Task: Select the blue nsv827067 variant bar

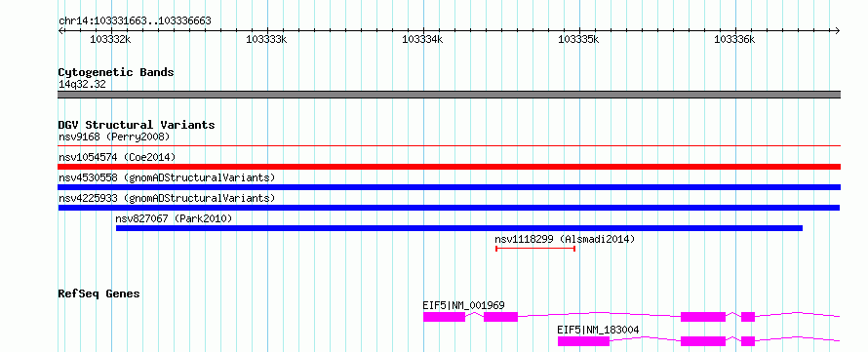Action: click(459, 228)
